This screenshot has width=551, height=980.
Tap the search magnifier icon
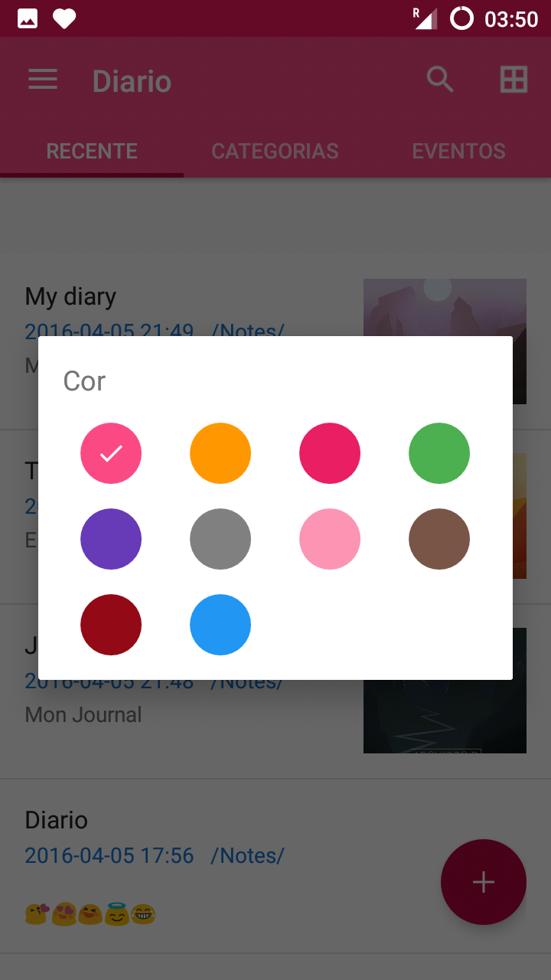tap(440, 79)
